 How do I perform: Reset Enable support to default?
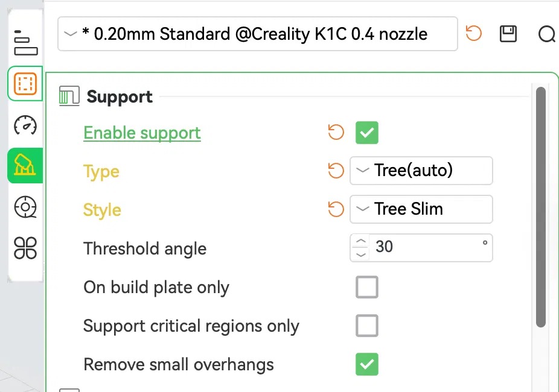click(x=336, y=132)
